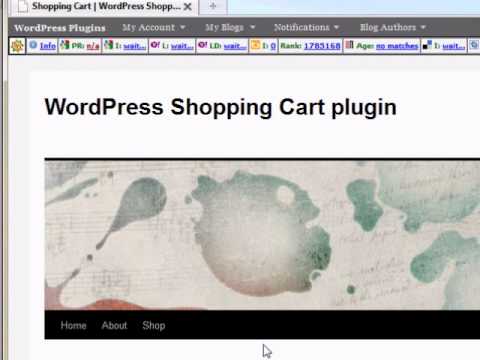Click the PR 'n/a' link
480x360 pixels.
coord(93,46)
